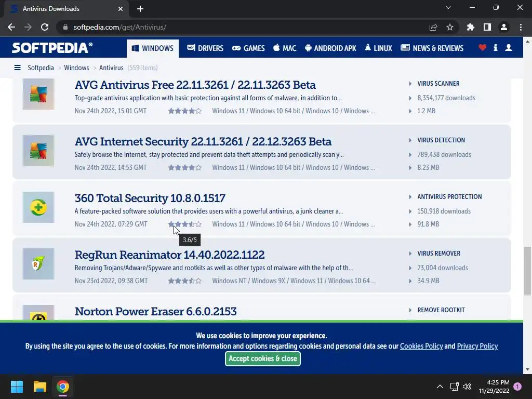Screen dimensions: 532x399
Task: Open the Cookies Policy link
Action: point(421,346)
